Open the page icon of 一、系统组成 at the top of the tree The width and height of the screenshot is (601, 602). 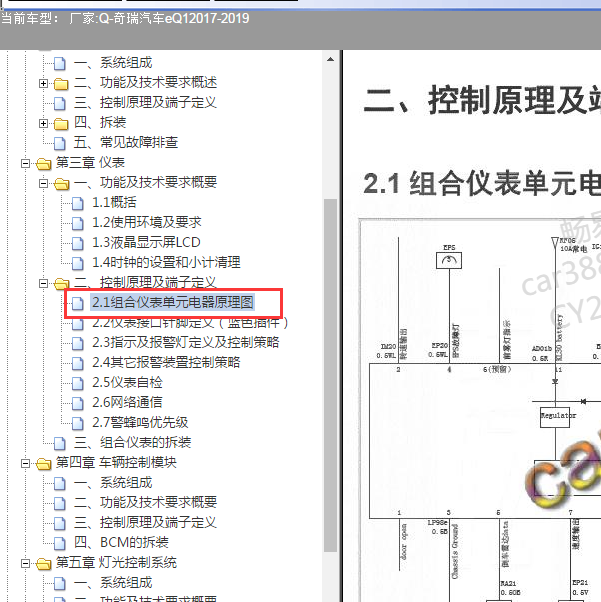click(60, 63)
